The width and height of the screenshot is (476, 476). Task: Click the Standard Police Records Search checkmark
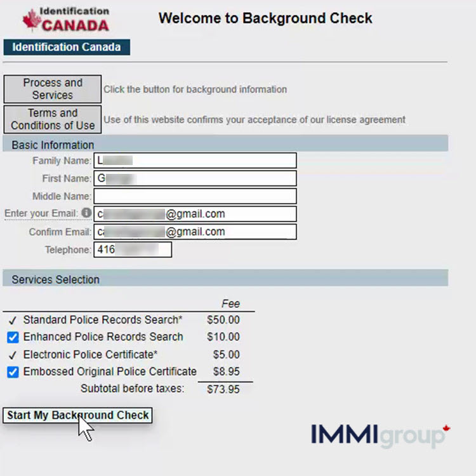13,321
